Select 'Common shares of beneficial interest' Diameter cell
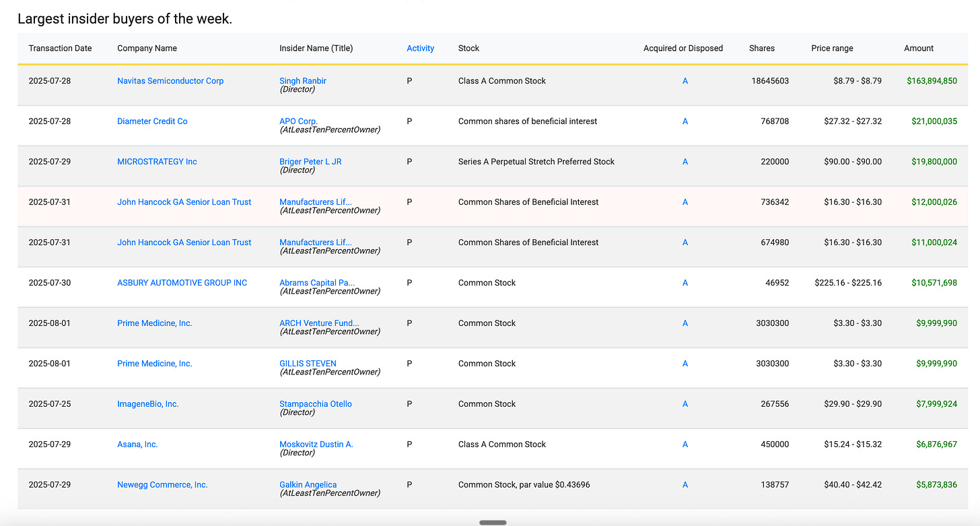980x526 pixels. point(528,121)
